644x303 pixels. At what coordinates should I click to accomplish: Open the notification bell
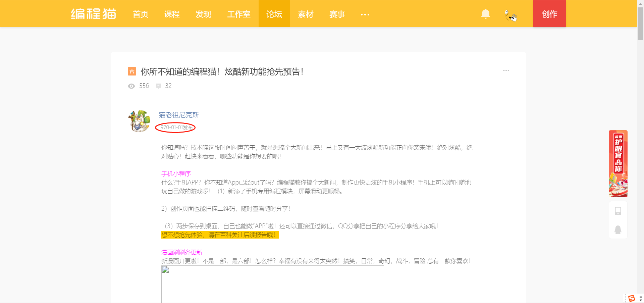point(485,14)
